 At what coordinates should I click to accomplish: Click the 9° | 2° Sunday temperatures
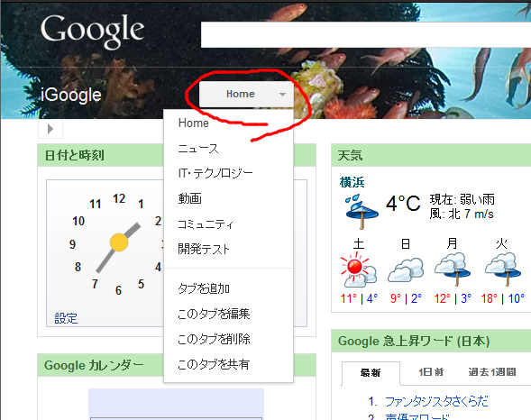(x=406, y=298)
